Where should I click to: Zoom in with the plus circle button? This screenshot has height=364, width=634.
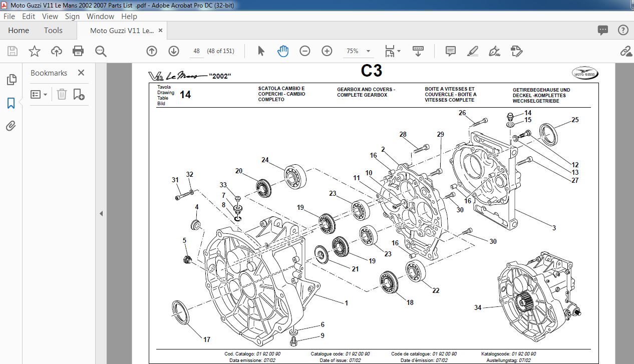click(327, 51)
